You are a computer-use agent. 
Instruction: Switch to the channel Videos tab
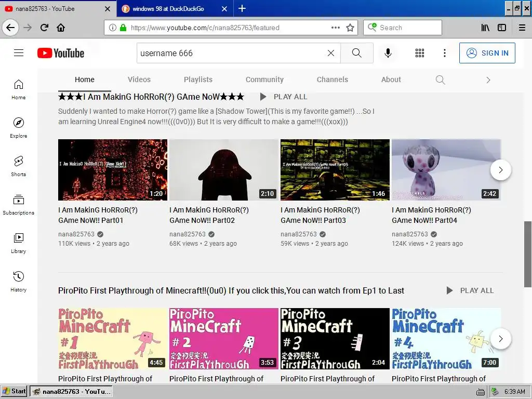139,79
